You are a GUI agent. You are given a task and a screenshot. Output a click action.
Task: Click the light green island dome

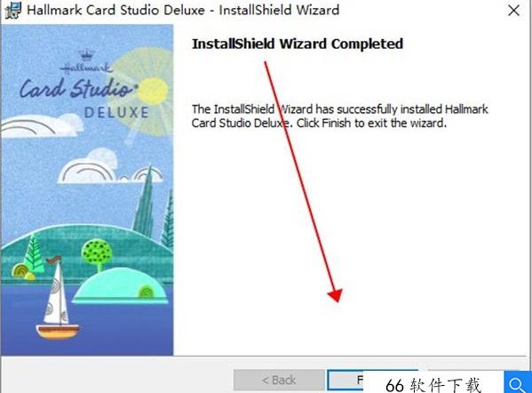click(x=121, y=285)
